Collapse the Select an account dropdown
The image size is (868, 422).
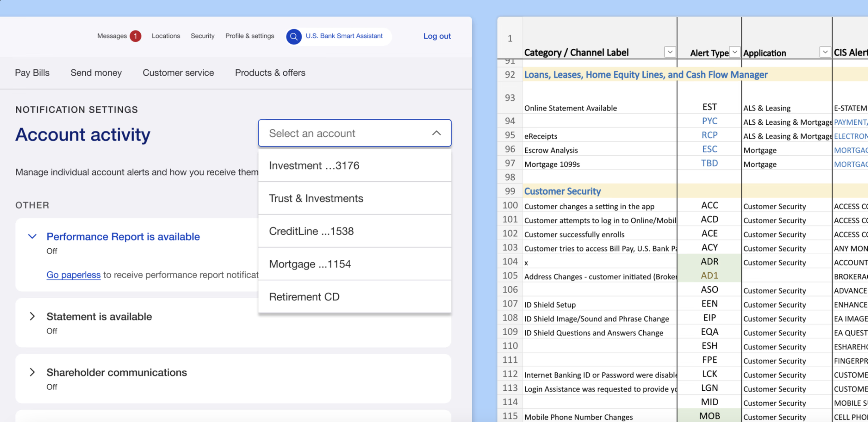pyautogui.click(x=436, y=133)
